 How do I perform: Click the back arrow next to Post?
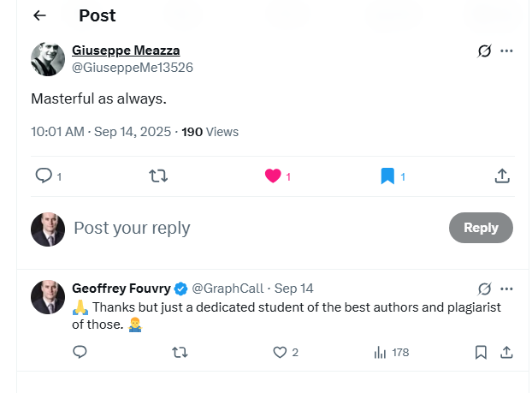point(39,15)
